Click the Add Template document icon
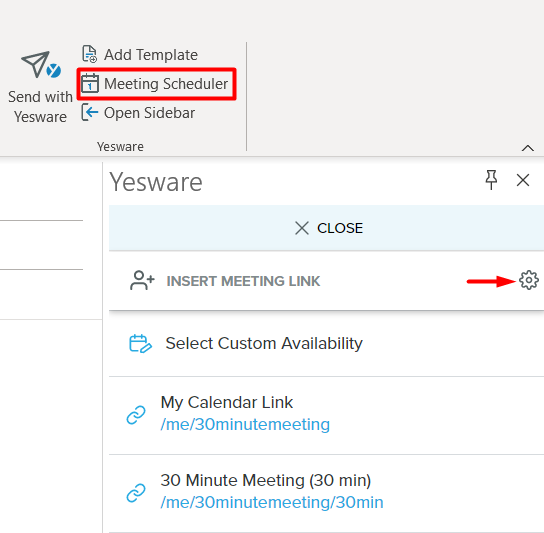 point(90,54)
